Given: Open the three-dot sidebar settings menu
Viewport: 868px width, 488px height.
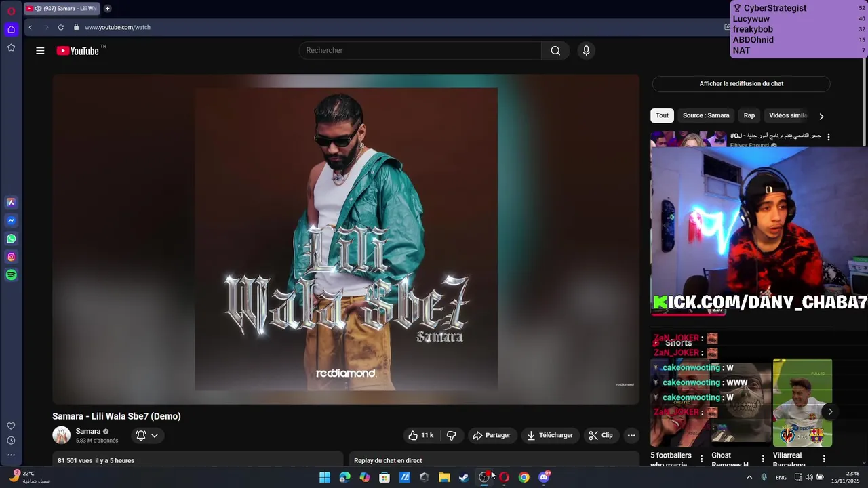Looking at the screenshot, I should [11, 455].
